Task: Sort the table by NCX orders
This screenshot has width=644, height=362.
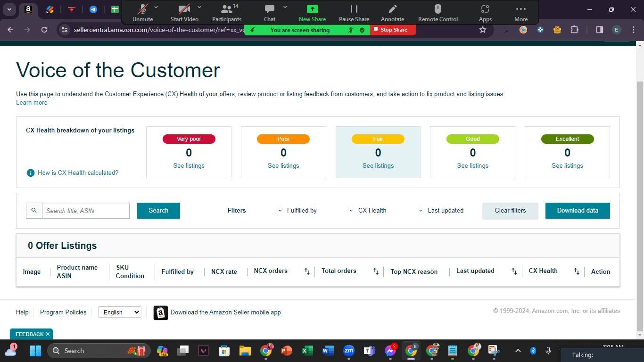Action: tap(307, 271)
